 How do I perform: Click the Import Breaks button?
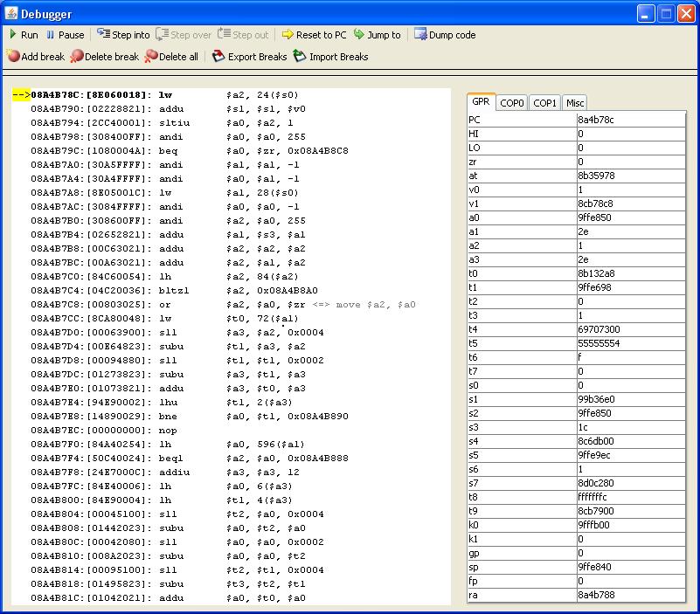click(330, 57)
